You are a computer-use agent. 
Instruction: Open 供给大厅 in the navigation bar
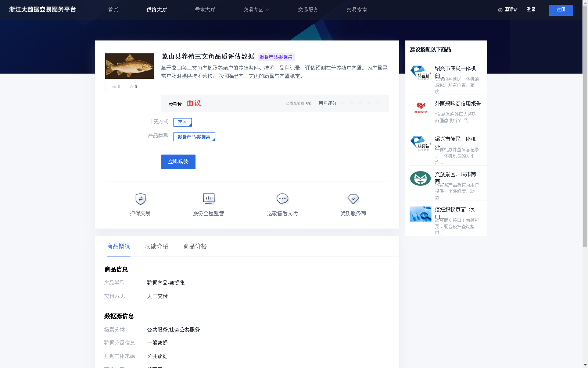pyautogui.click(x=157, y=10)
